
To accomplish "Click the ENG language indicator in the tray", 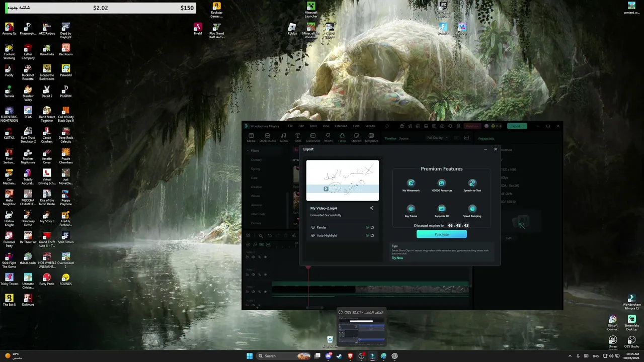I will point(596,356).
